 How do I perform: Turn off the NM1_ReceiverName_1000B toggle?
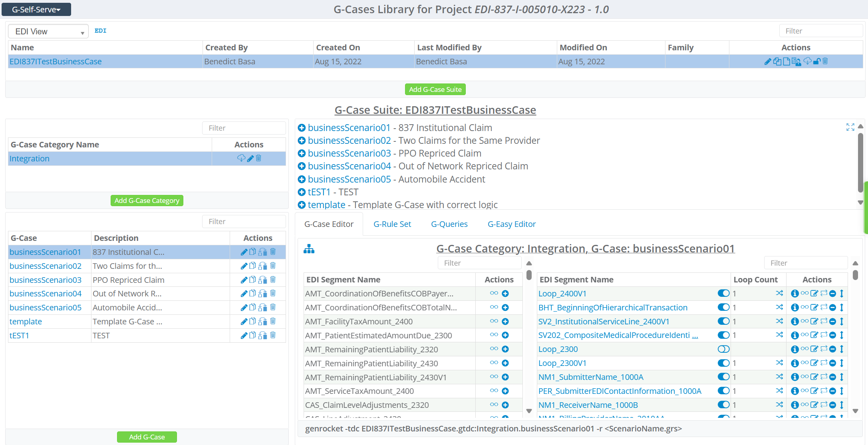pyautogui.click(x=723, y=405)
